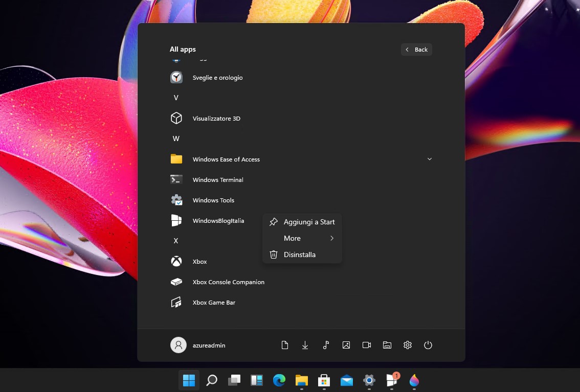Launch the Visualizzatore 3D cube icon
This screenshot has height=392, width=580.
(x=176, y=118)
